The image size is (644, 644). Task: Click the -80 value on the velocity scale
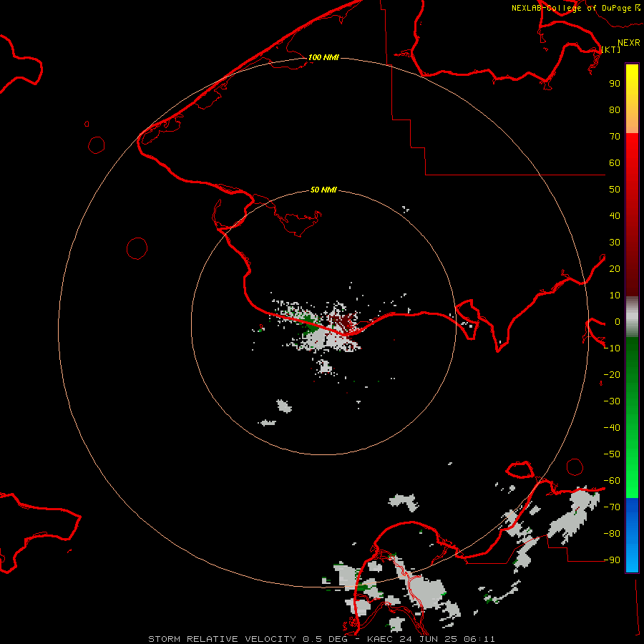tap(612, 534)
